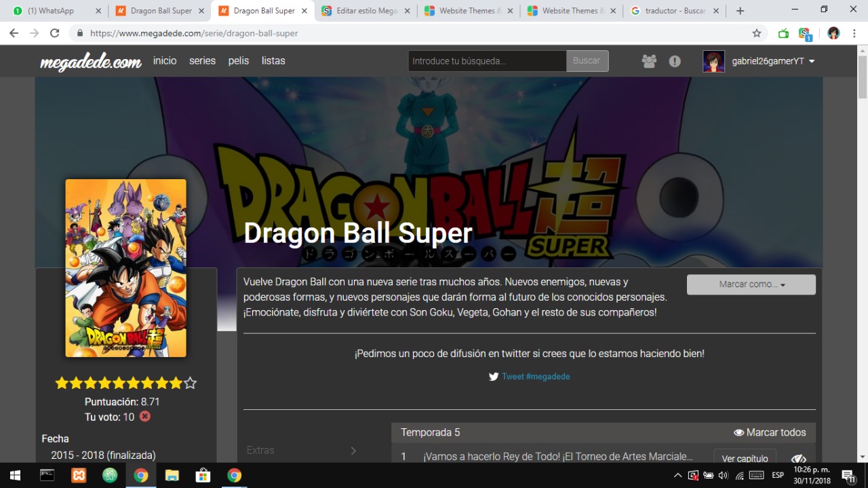868x488 pixels.
Task: Click the Chrome address bar URL
Action: click(194, 33)
